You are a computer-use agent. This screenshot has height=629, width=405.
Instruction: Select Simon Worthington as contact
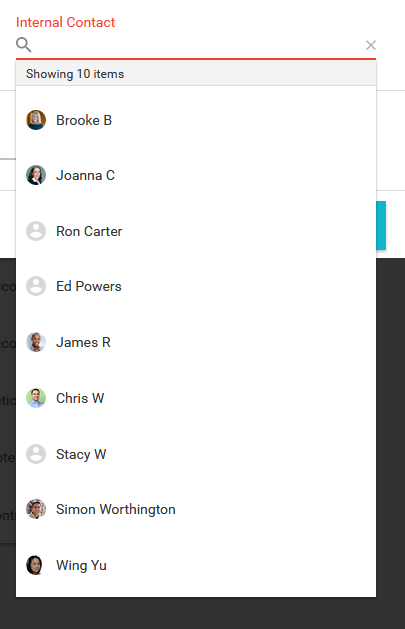tap(196, 509)
